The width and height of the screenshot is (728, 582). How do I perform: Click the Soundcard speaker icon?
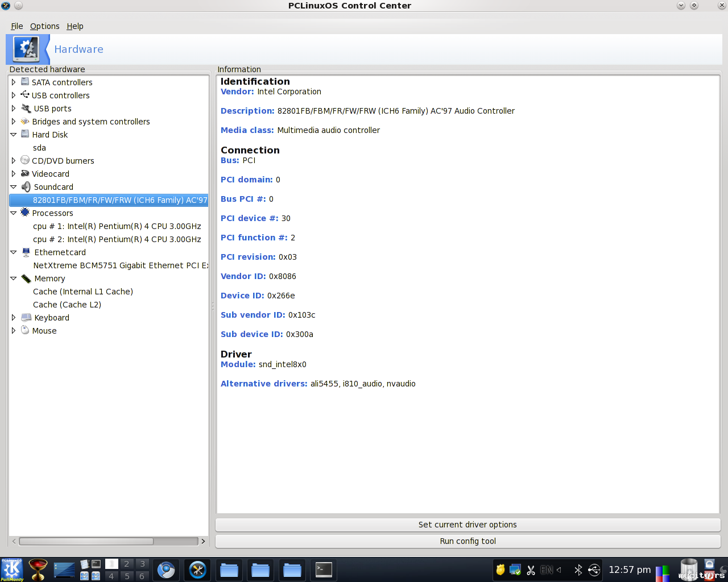[26, 186]
